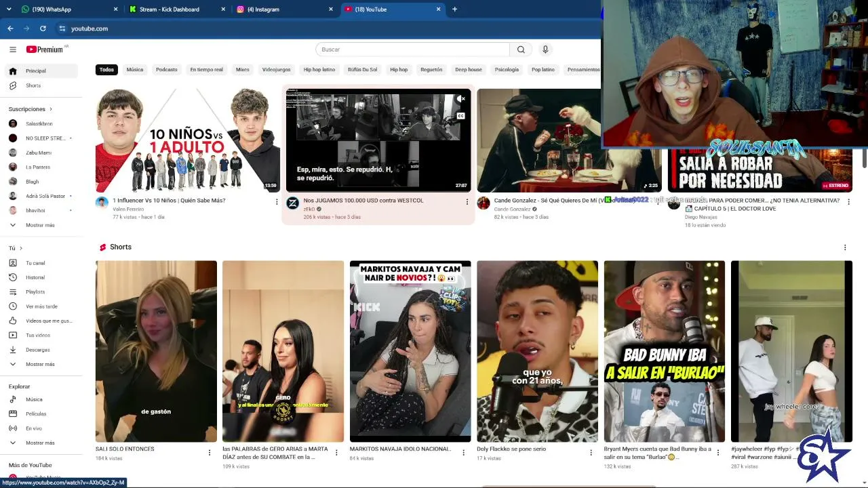Open Historial in the sidebar

(41, 277)
